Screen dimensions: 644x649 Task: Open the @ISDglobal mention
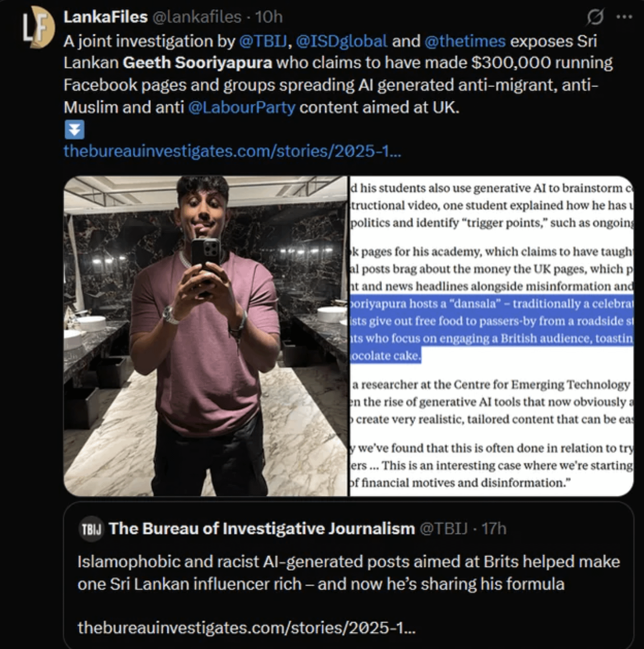click(x=341, y=41)
